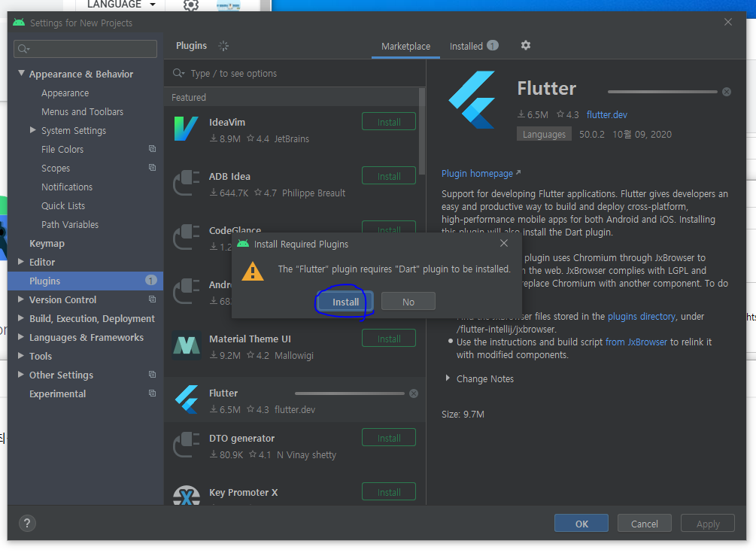
Task: Click No in the plugin dialog
Action: pos(408,302)
